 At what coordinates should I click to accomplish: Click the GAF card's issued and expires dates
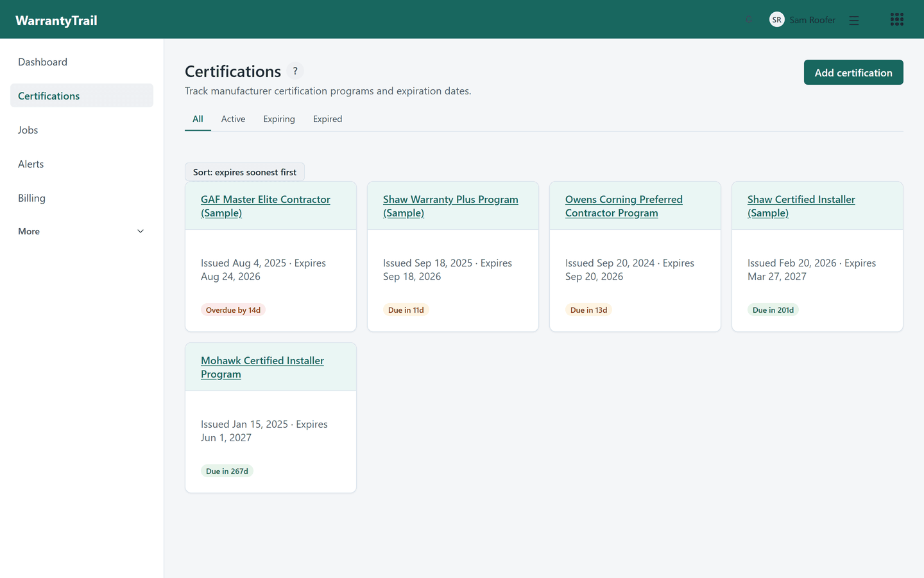(x=264, y=270)
